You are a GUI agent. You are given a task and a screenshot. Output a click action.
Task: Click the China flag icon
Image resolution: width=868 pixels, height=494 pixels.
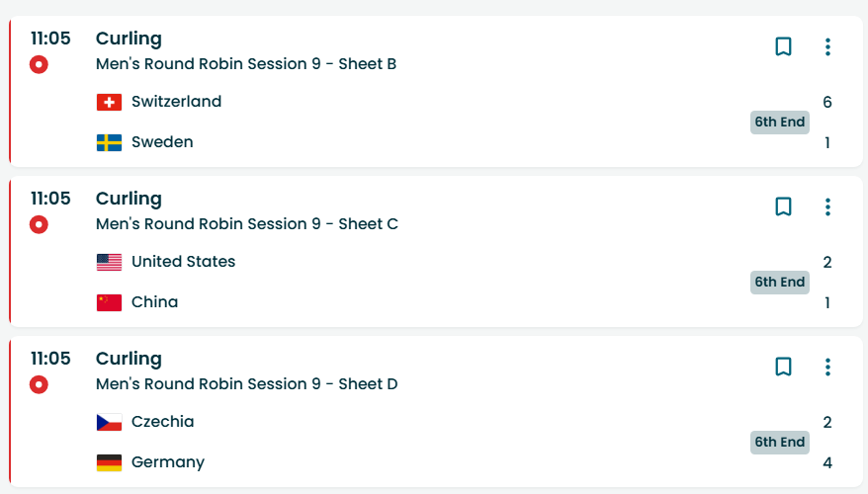coord(109,302)
